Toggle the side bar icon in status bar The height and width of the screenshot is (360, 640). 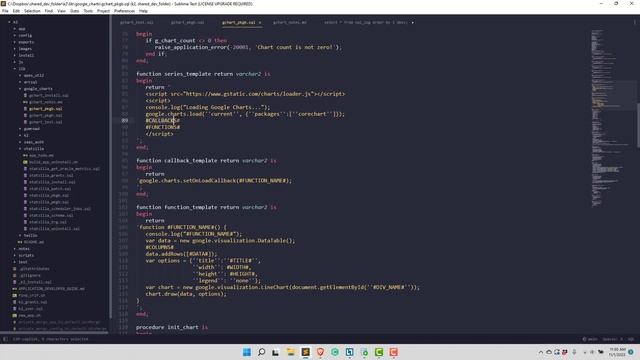click(x=5, y=339)
